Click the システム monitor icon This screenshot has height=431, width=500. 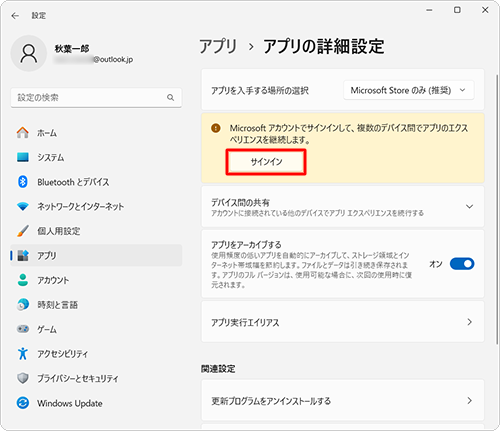click(x=23, y=157)
